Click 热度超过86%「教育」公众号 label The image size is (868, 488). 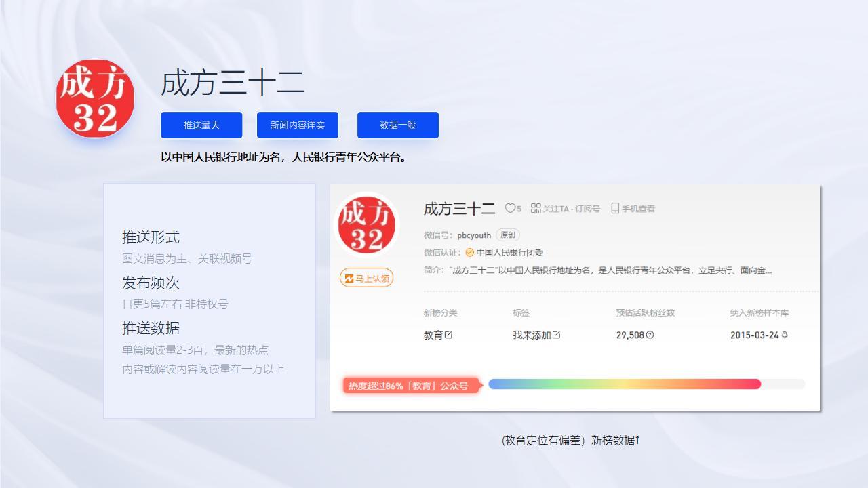[x=411, y=386]
